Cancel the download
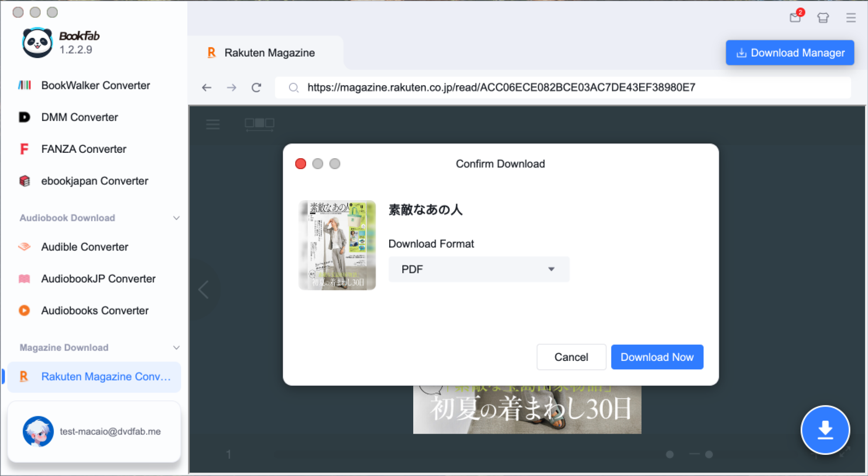 (x=571, y=357)
